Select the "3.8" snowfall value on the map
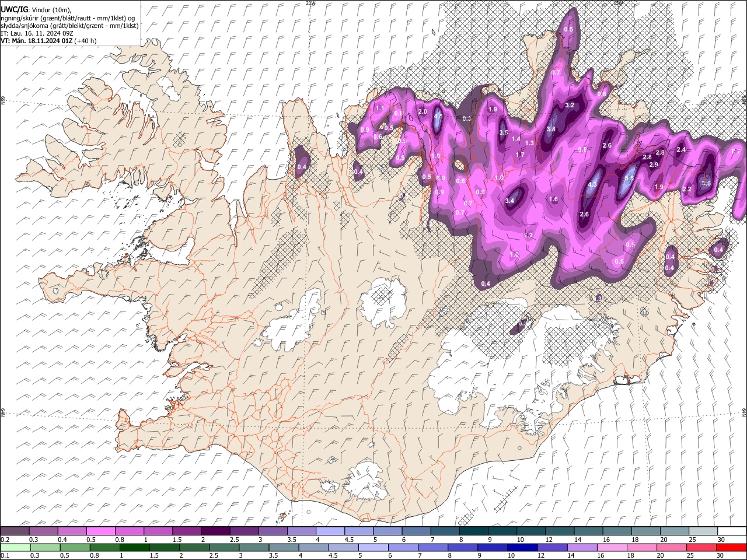This screenshot has width=747, height=560. pos(551,129)
